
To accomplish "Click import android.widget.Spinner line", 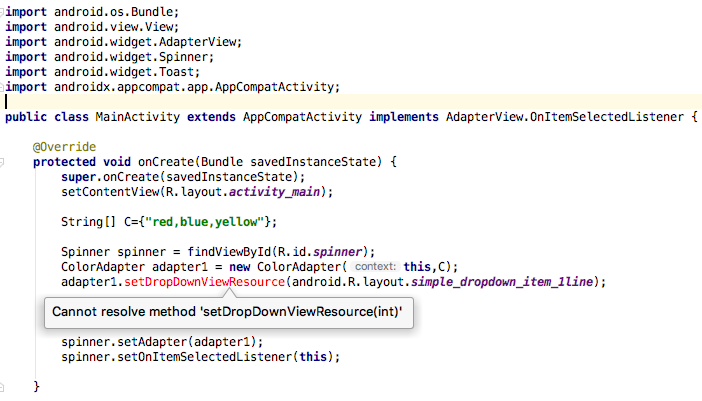I will pos(110,57).
